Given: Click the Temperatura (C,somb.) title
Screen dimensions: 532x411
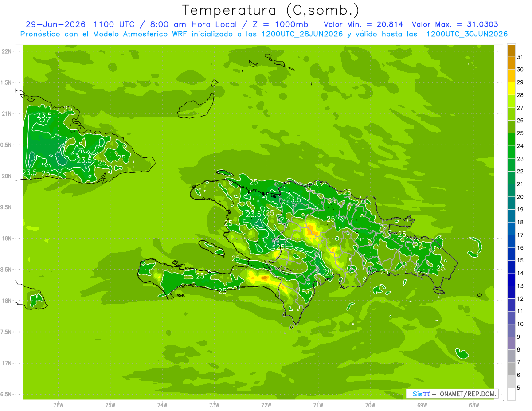Looking at the screenshot, I should (x=270, y=10).
